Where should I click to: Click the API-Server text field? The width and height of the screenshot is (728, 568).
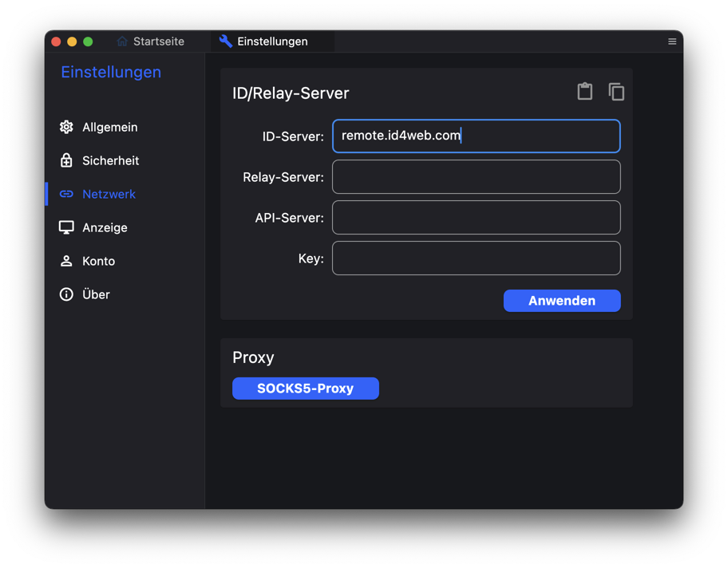click(x=477, y=218)
